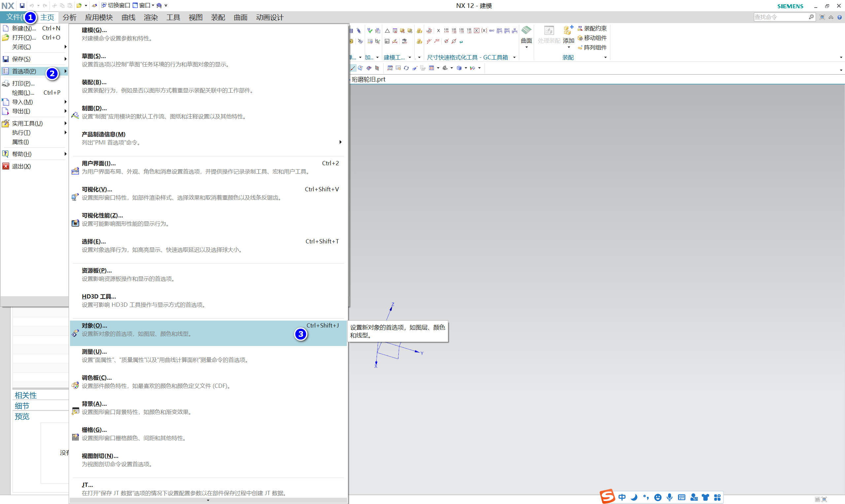The image size is (845, 504).
Task: Click the binoculars 10H7 search icon
Action: (x=405, y=42)
